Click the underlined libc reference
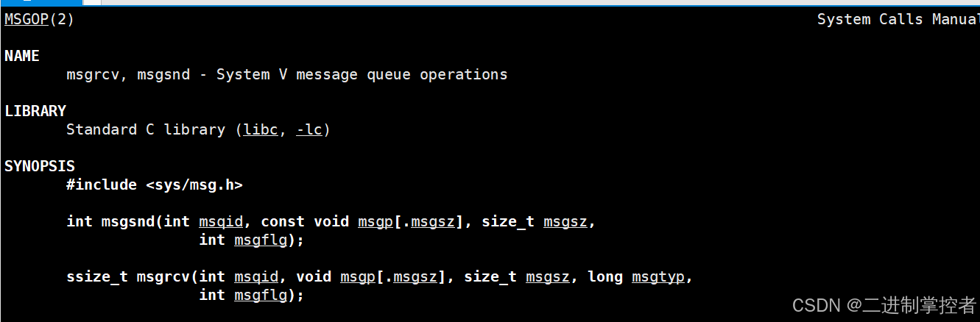980x322 pixels. point(261,129)
